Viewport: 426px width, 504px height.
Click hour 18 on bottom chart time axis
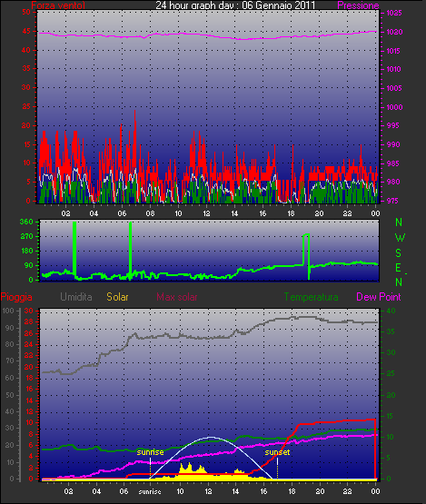[292, 491]
